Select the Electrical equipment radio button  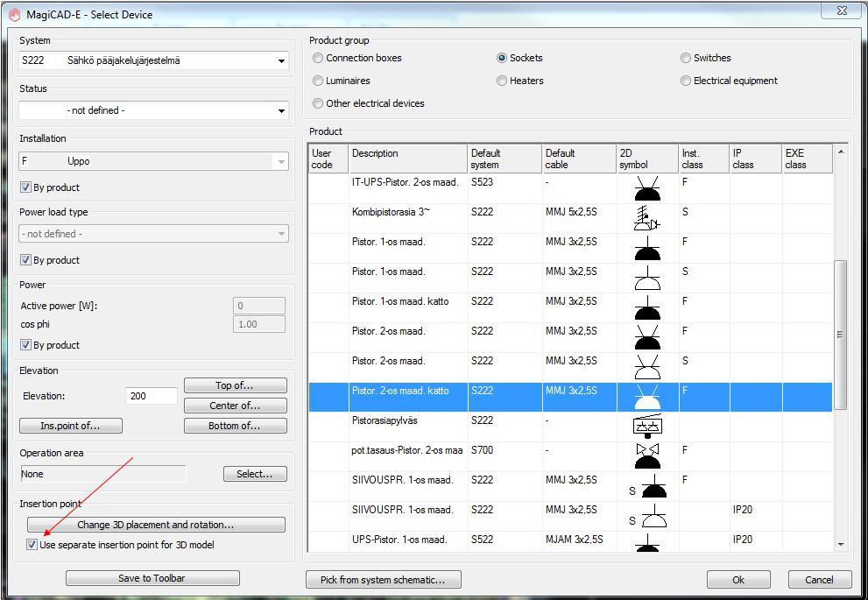(x=685, y=81)
